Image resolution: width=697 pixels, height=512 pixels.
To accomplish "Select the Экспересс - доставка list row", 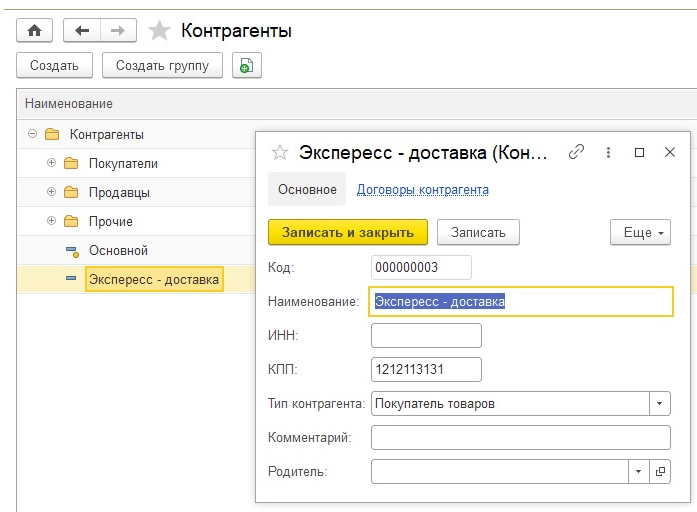I will (x=136, y=279).
